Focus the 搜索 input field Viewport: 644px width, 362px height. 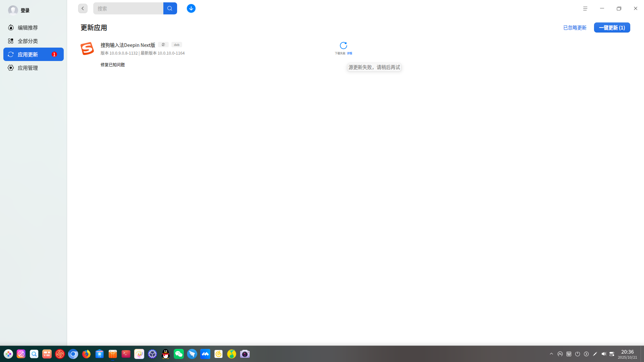128,8
